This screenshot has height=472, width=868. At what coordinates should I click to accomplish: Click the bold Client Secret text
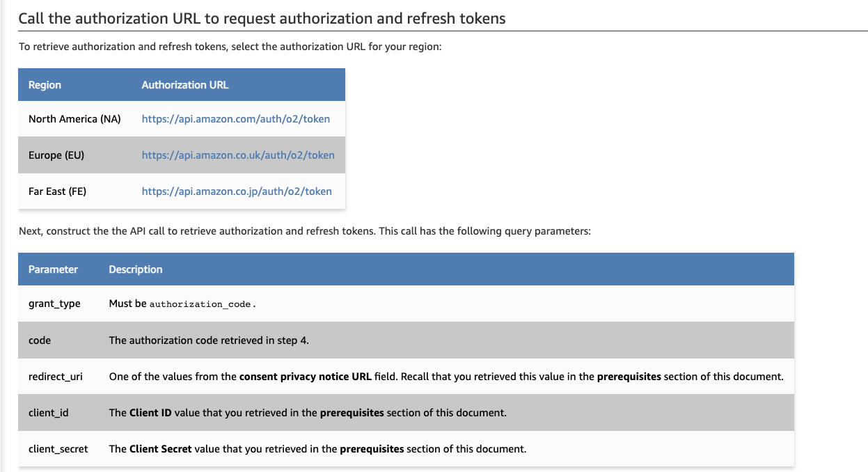click(160, 449)
